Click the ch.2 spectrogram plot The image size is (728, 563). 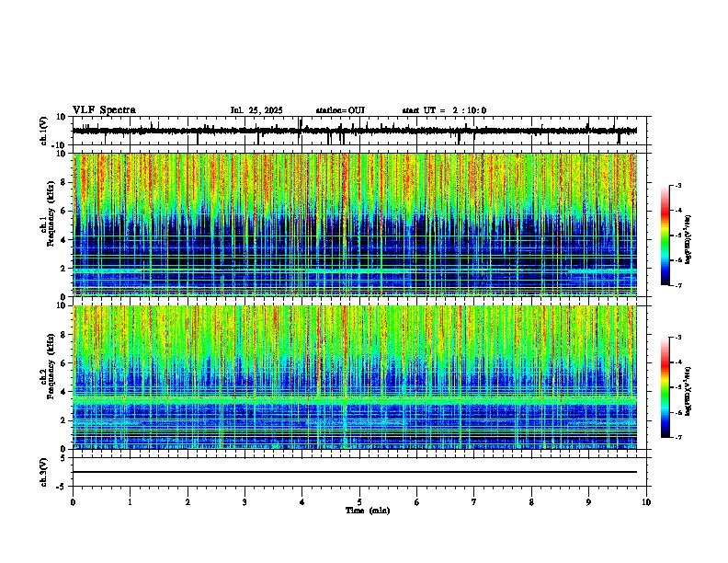pos(355,377)
